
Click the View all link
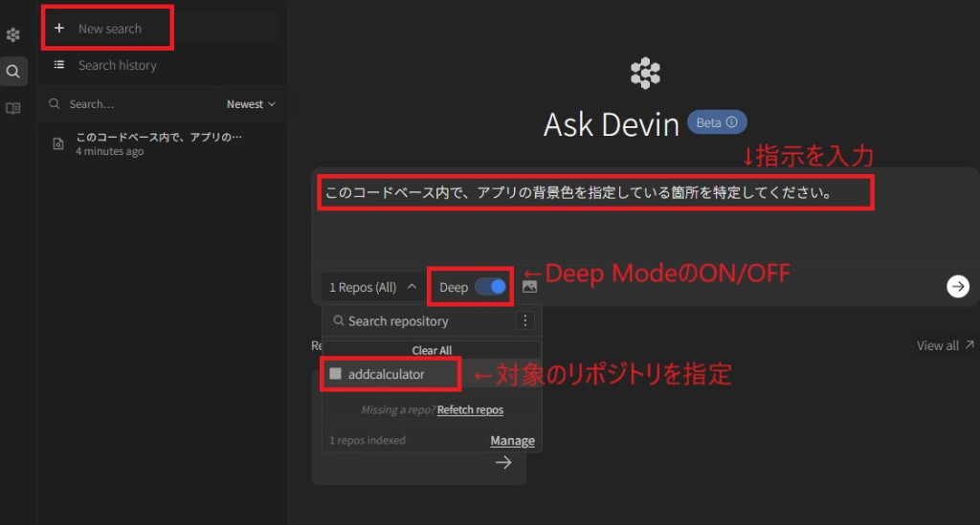tap(945, 346)
